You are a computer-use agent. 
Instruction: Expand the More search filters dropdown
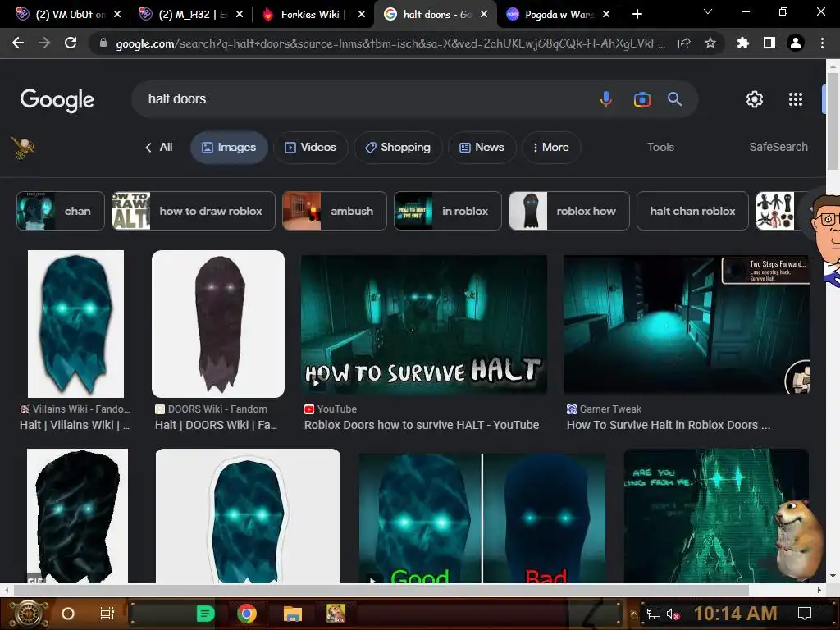pos(551,148)
